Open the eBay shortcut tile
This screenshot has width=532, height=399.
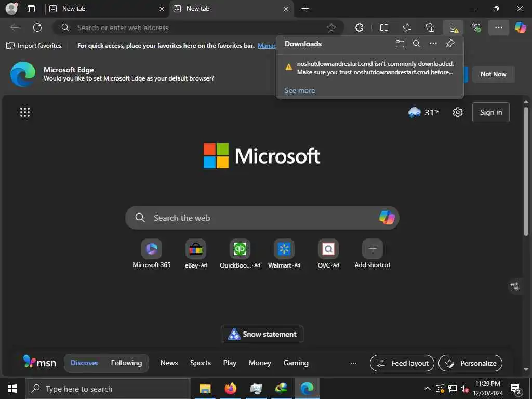point(196,254)
